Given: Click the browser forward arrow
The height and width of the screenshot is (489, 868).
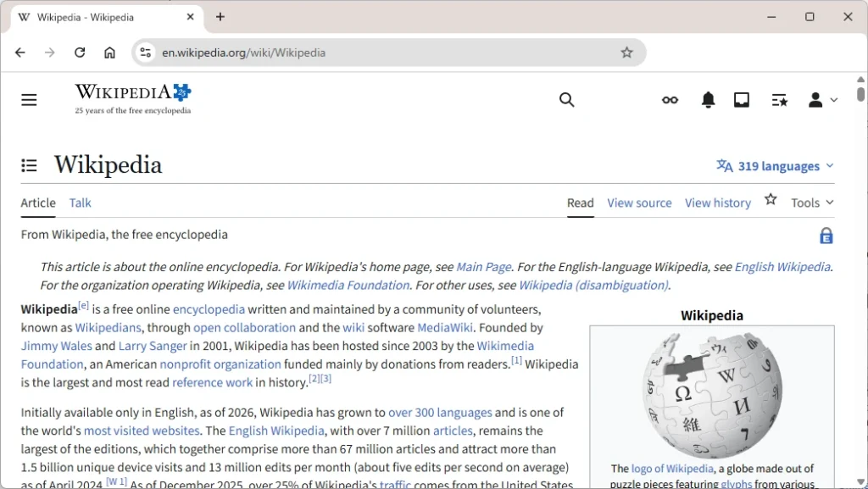Looking at the screenshot, I should coord(50,53).
